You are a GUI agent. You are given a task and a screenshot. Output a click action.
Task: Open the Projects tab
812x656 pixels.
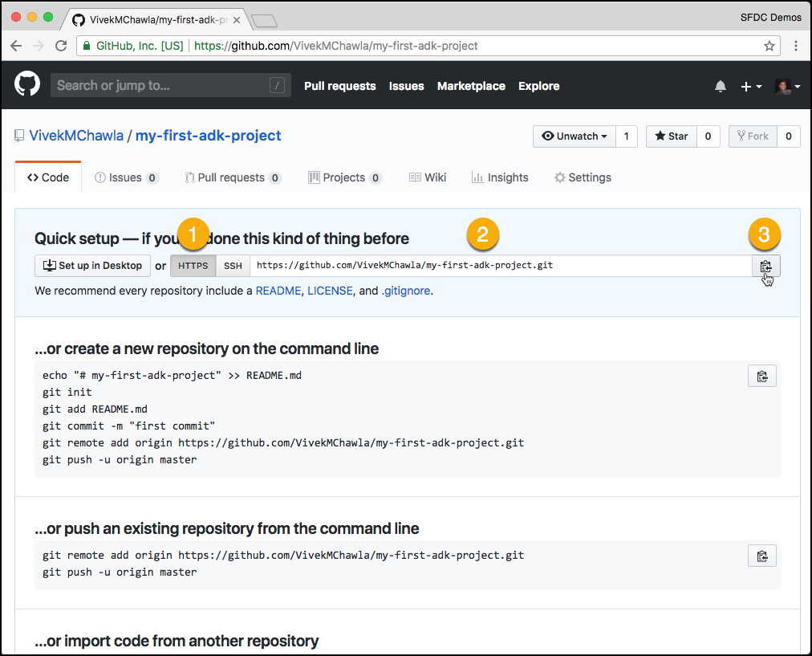click(x=345, y=177)
